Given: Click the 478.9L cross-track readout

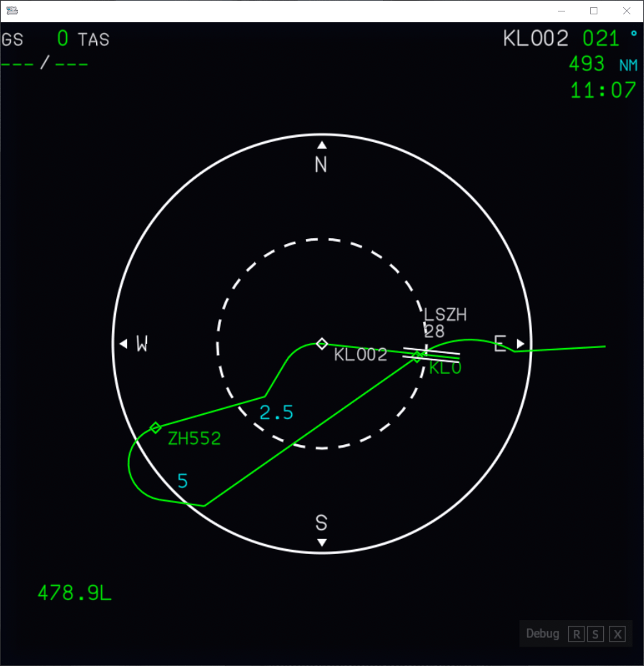Looking at the screenshot, I should point(75,594).
